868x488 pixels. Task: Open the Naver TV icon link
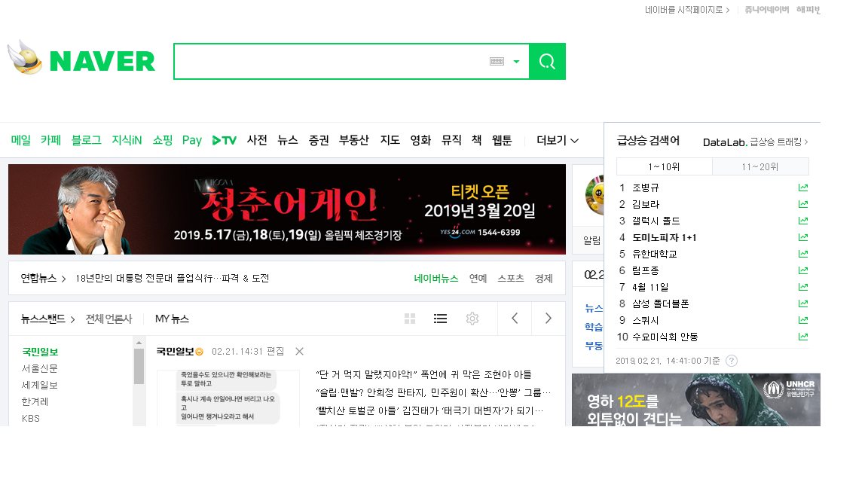click(x=225, y=141)
